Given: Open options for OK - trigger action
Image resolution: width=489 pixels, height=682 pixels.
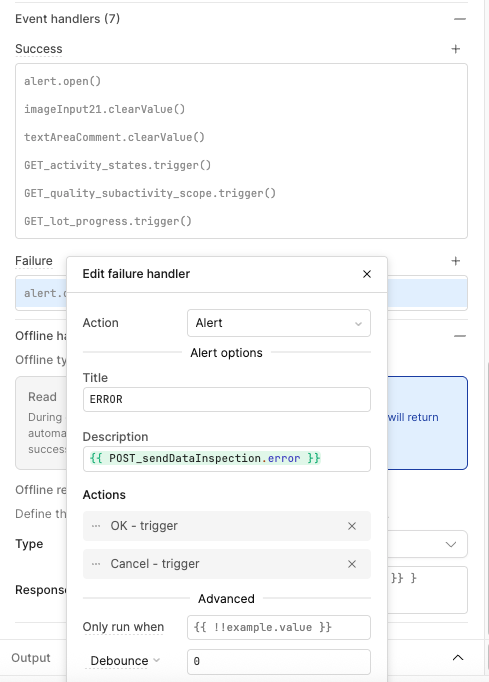Looking at the screenshot, I should pos(96,526).
